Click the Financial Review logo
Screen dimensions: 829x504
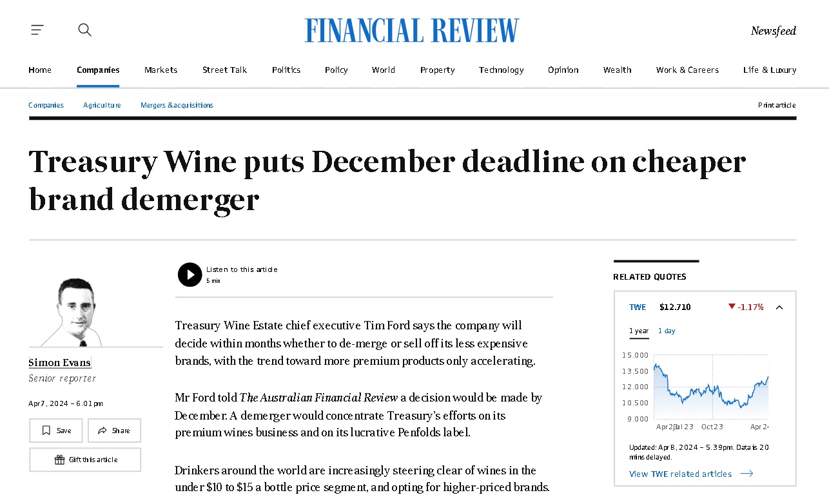[412, 30]
